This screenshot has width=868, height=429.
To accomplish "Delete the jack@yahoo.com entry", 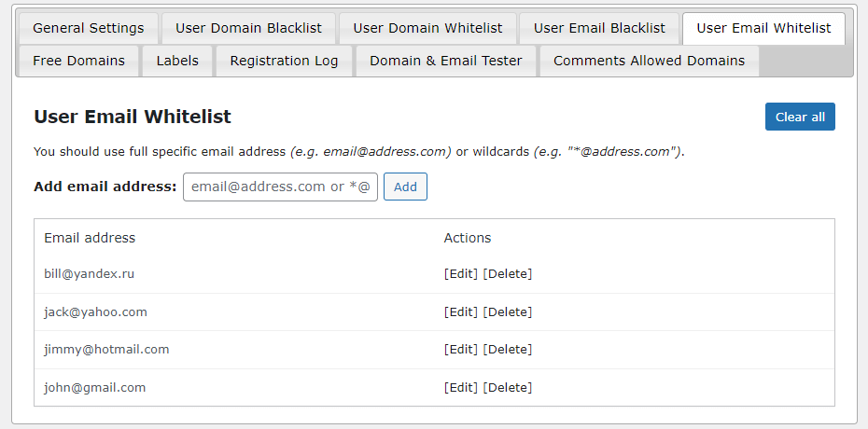I will point(508,312).
